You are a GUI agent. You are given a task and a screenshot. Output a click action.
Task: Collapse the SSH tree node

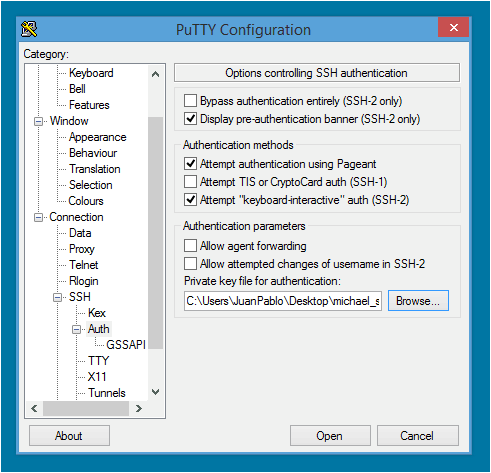tap(58, 297)
